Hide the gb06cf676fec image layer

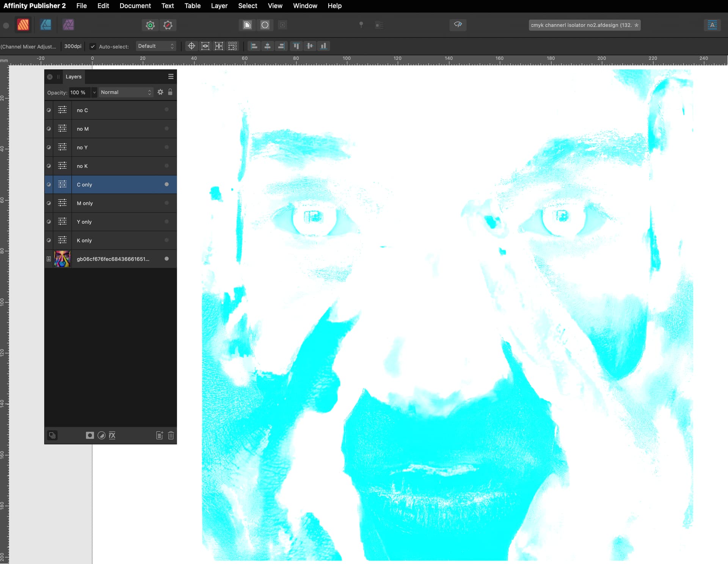[166, 258]
